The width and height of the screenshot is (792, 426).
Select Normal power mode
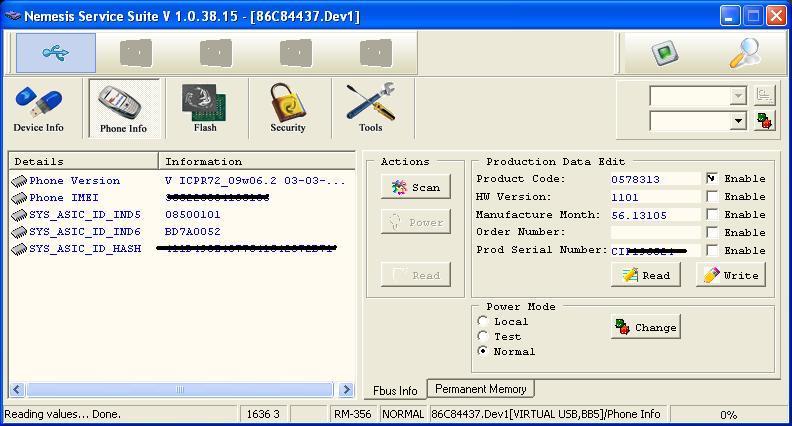click(x=482, y=351)
